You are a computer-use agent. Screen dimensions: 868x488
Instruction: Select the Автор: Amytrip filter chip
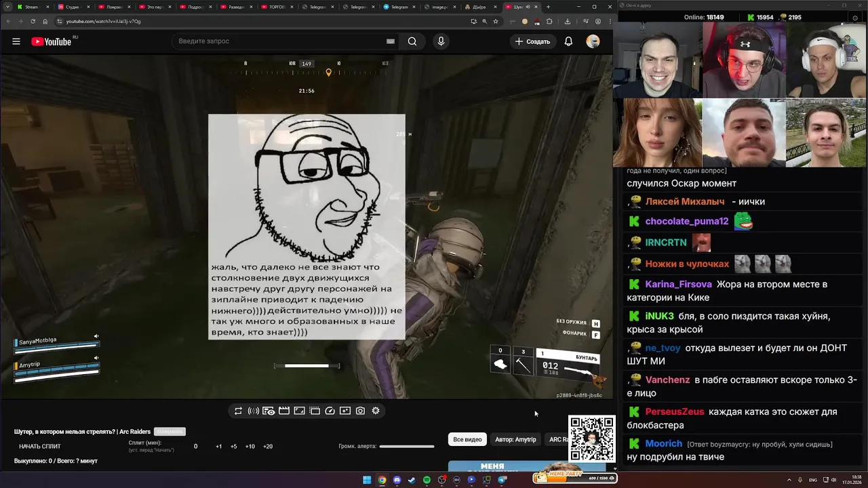point(515,439)
